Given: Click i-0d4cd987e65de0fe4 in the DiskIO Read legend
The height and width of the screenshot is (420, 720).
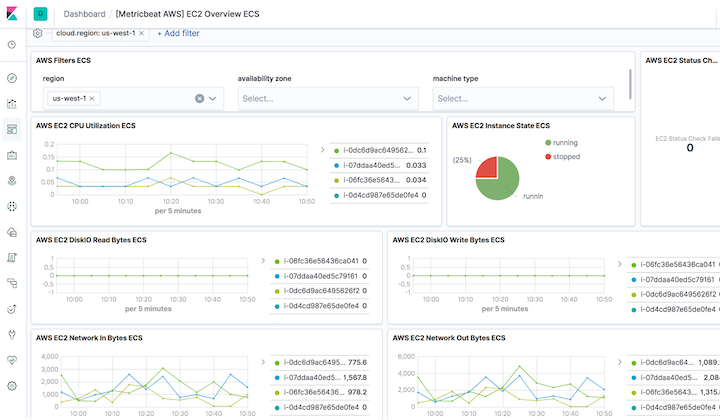Looking at the screenshot, I should (x=320, y=306).
